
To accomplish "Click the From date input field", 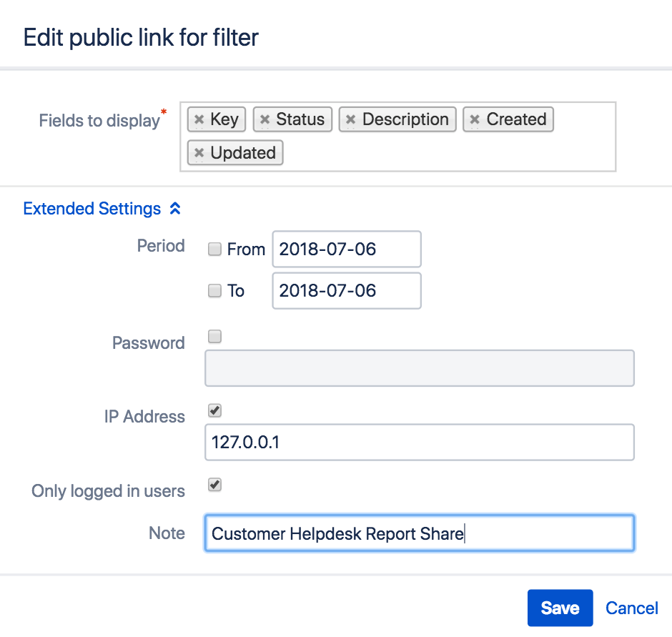I will coord(347,250).
